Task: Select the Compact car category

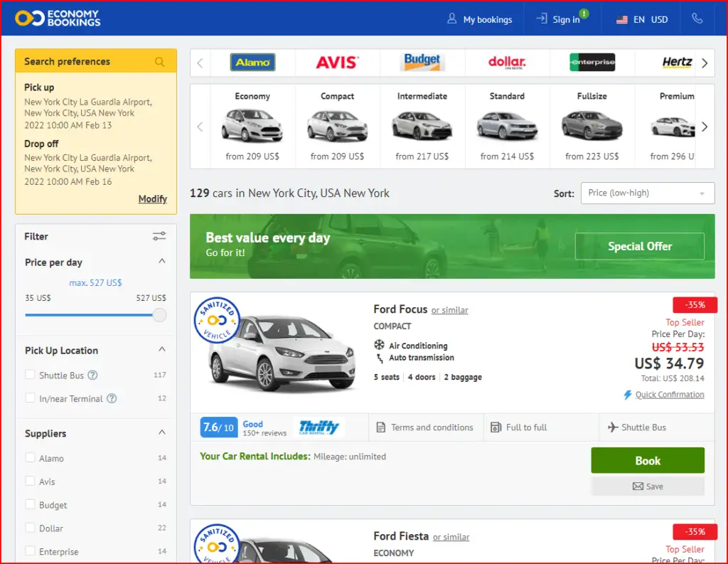Action: coord(337,127)
